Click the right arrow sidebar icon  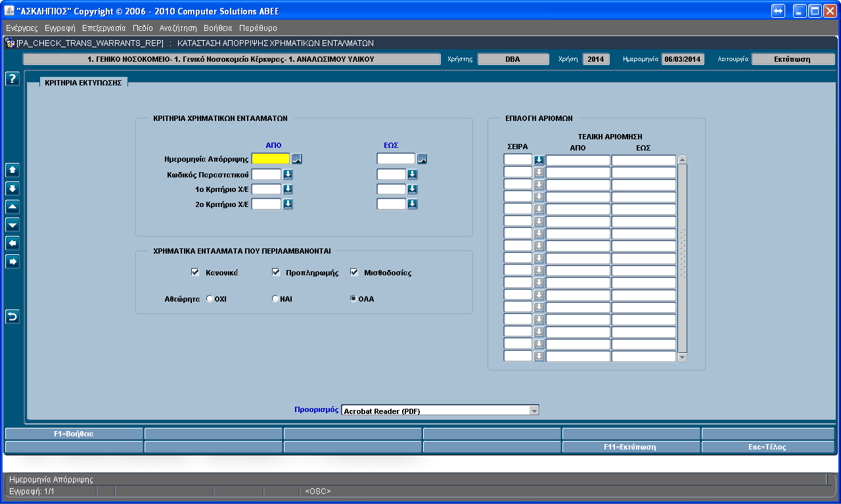click(x=12, y=262)
